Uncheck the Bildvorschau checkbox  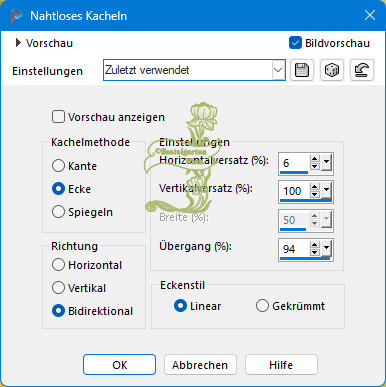(x=295, y=43)
